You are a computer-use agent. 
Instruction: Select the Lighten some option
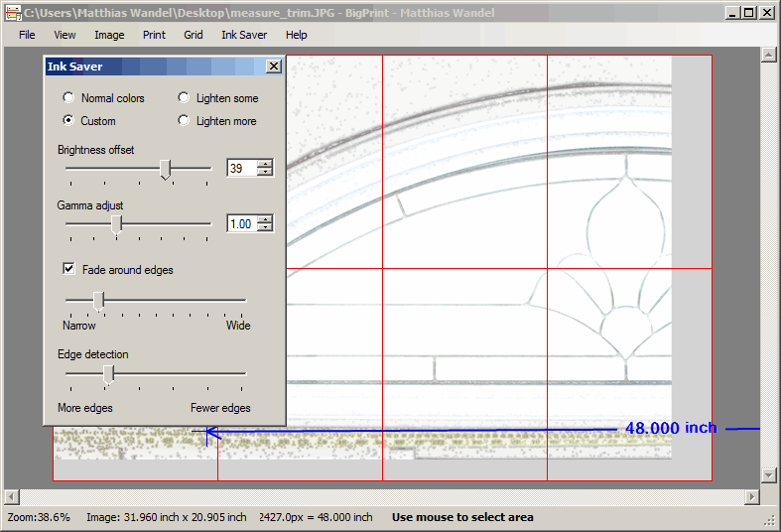pos(184,98)
